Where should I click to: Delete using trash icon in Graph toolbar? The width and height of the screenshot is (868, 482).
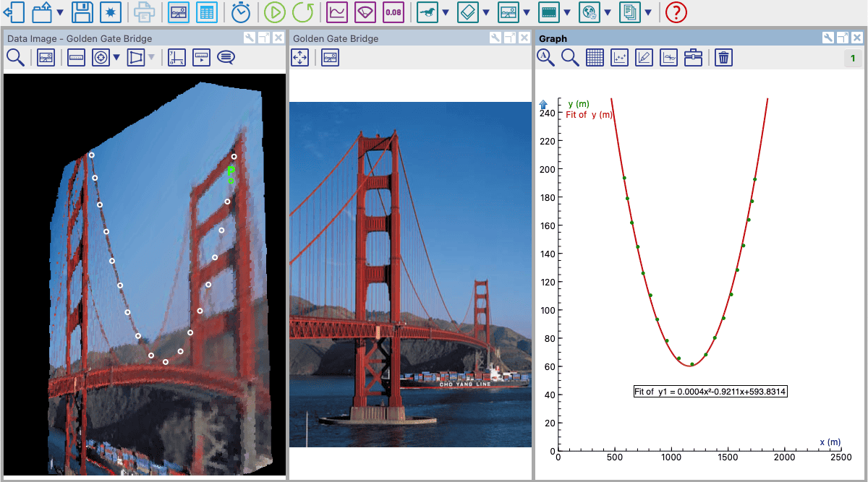[x=723, y=58]
